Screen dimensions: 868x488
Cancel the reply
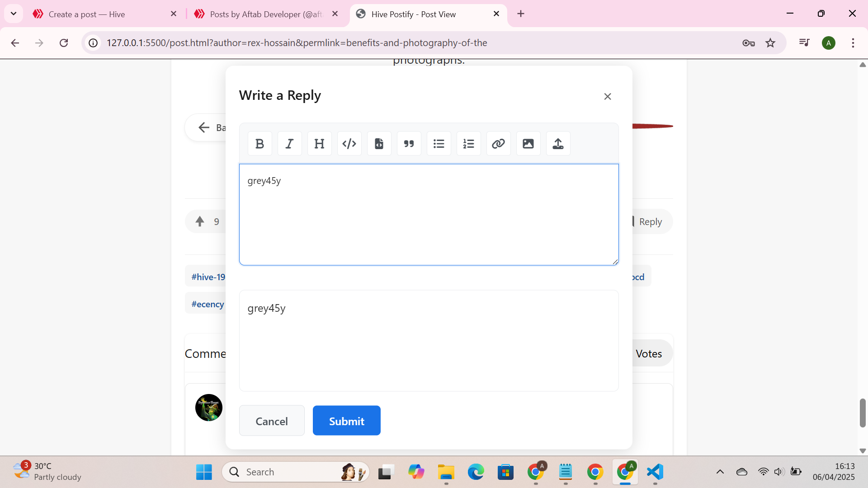[x=272, y=421]
